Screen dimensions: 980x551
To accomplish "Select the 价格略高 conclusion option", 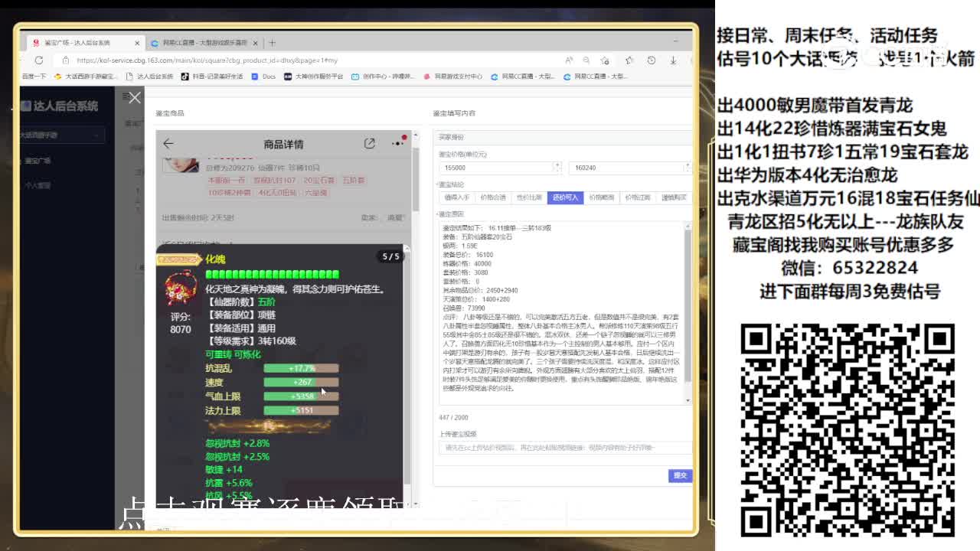I will [601, 197].
